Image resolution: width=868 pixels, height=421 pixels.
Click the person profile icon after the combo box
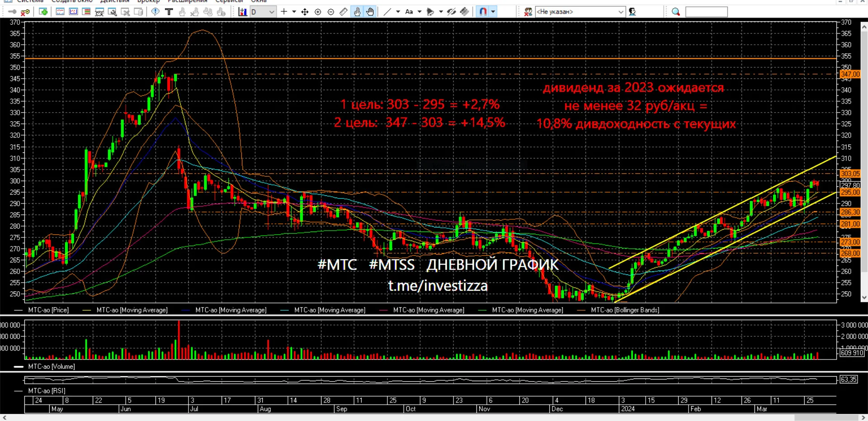pos(632,12)
